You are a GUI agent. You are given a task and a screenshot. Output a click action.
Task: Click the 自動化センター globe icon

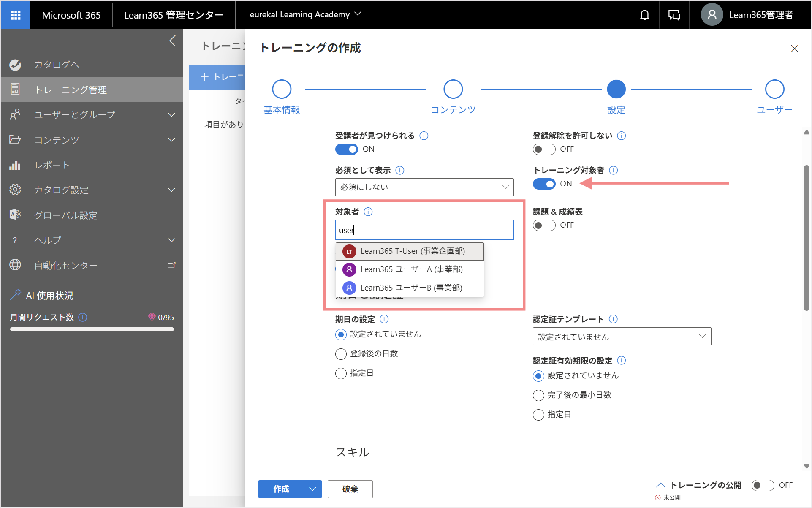pyautogui.click(x=15, y=265)
